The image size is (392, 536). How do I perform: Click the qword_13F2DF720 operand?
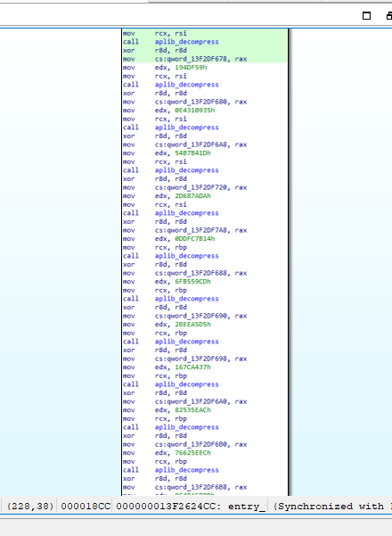click(x=196, y=187)
